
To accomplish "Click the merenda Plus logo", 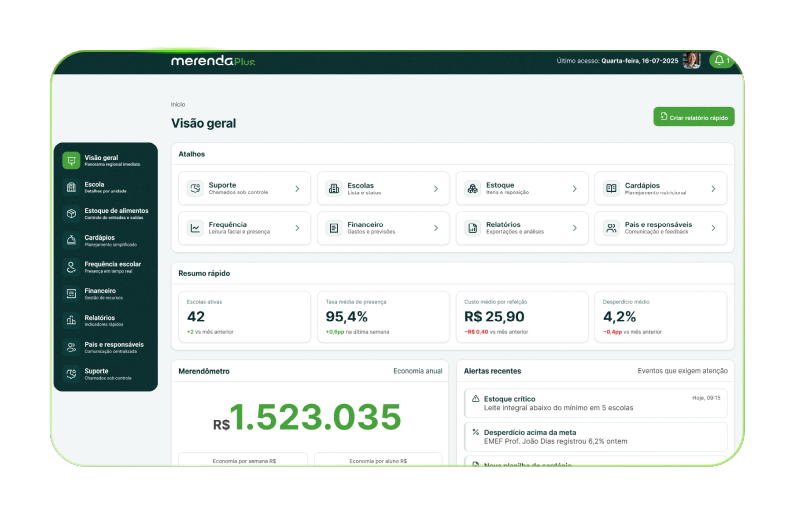I will (x=212, y=61).
